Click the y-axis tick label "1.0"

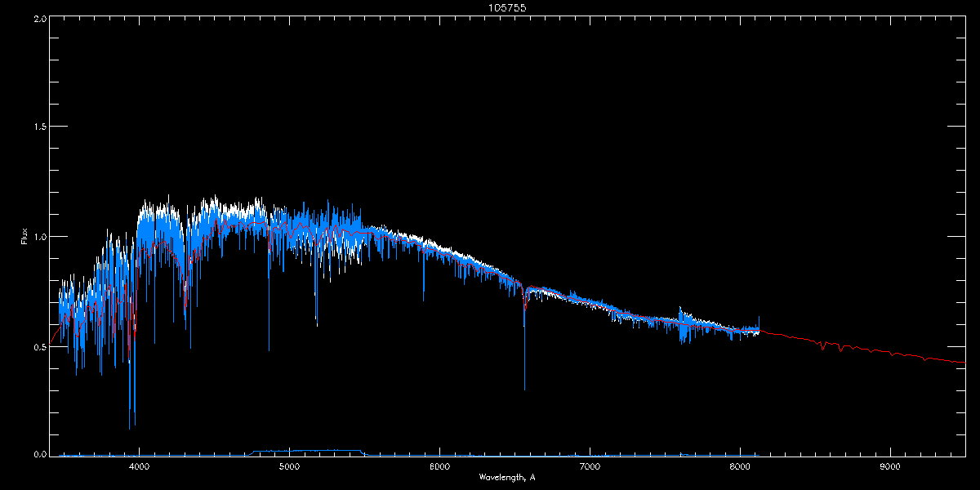coord(39,237)
